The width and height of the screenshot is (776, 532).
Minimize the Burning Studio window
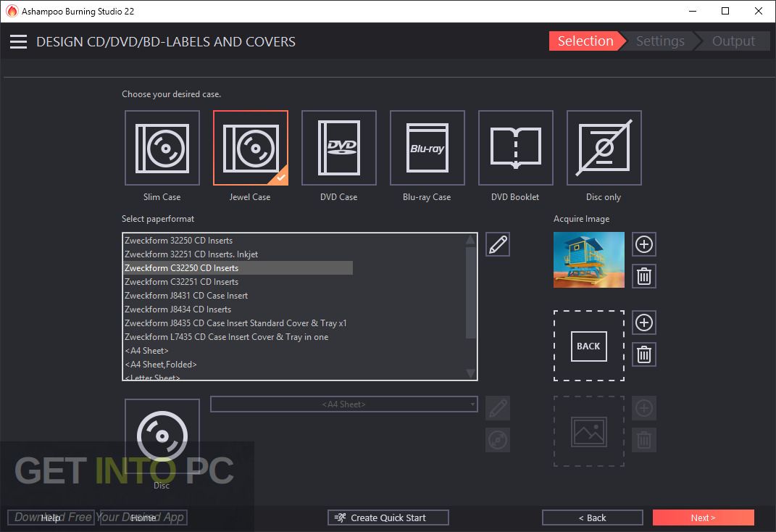click(693, 11)
